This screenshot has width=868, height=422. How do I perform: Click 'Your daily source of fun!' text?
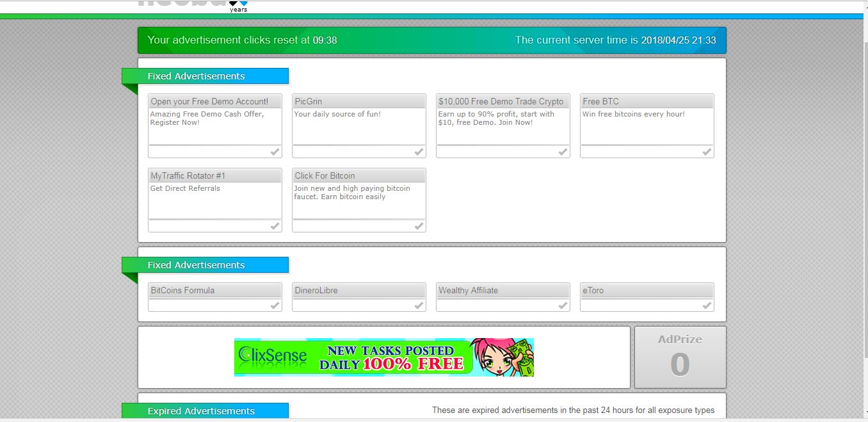tap(337, 114)
